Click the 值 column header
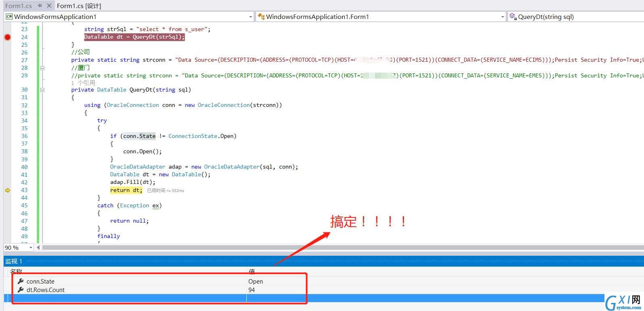The height and width of the screenshot is (311, 644). 252,271
